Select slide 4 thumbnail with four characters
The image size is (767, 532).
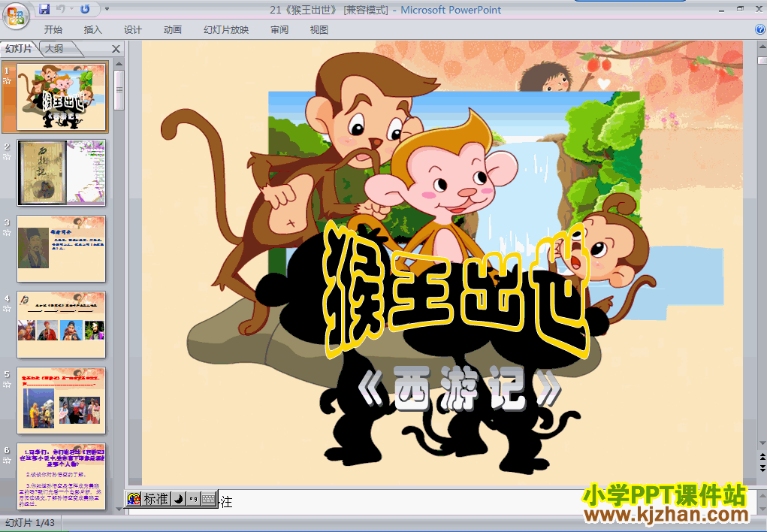pyautogui.click(x=61, y=325)
